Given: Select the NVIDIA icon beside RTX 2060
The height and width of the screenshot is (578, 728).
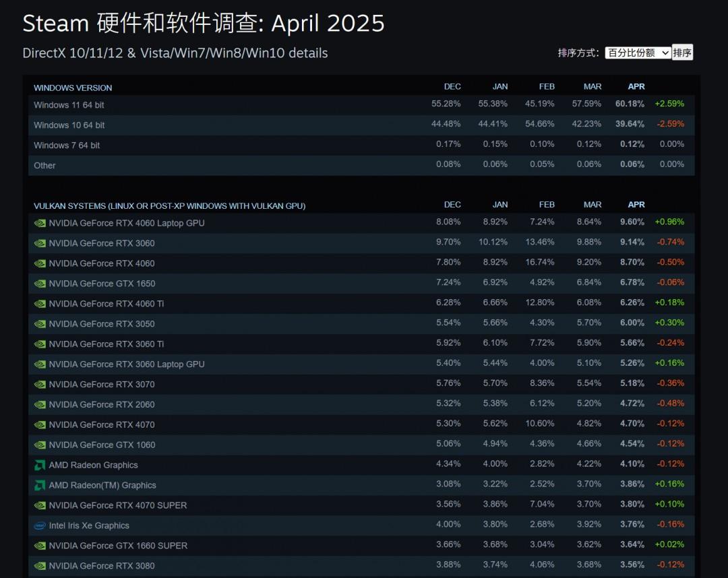Looking at the screenshot, I should pyautogui.click(x=39, y=404).
